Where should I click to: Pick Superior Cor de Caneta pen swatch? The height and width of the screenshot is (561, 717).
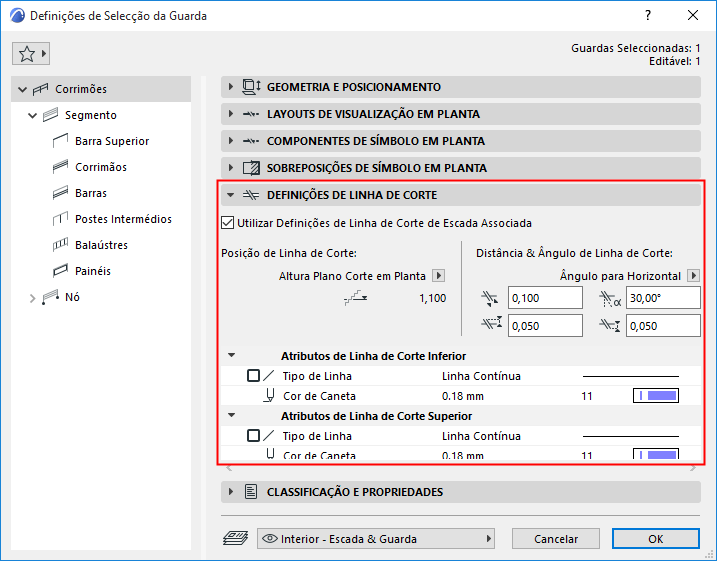[x=656, y=454]
